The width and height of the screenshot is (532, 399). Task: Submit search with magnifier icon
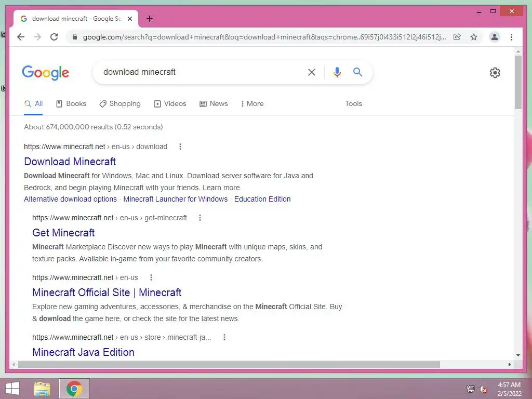pyautogui.click(x=357, y=72)
